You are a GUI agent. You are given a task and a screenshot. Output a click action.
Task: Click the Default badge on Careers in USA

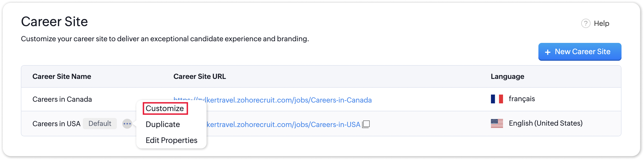pos(100,123)
